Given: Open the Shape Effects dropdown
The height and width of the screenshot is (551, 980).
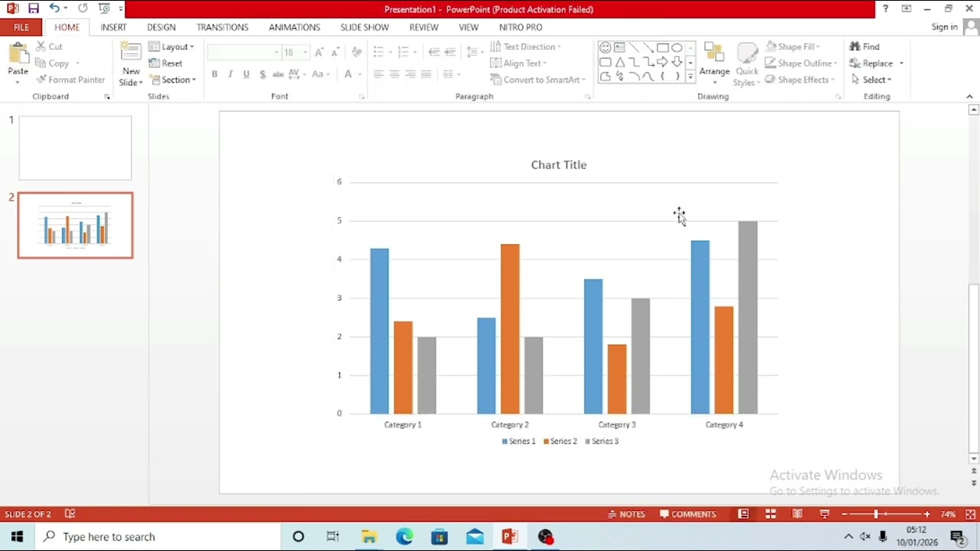Looking at the screenshot, I should (799, 80).
